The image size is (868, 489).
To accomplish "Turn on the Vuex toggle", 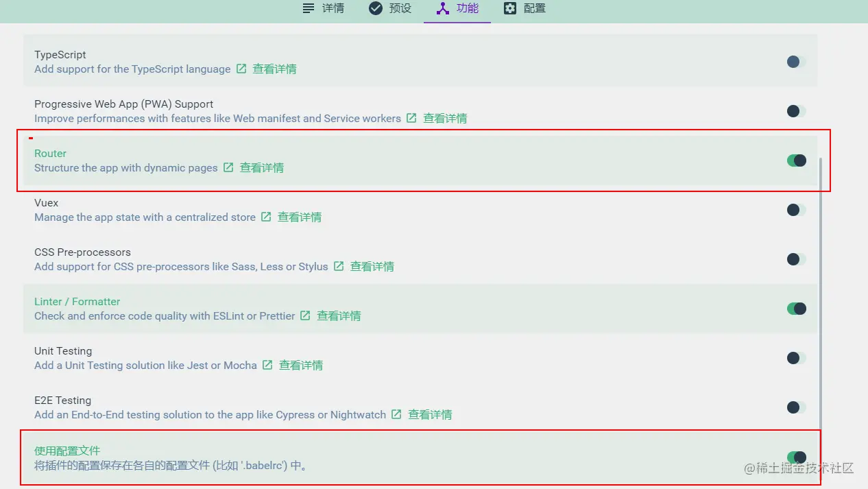I will (796, 210).
